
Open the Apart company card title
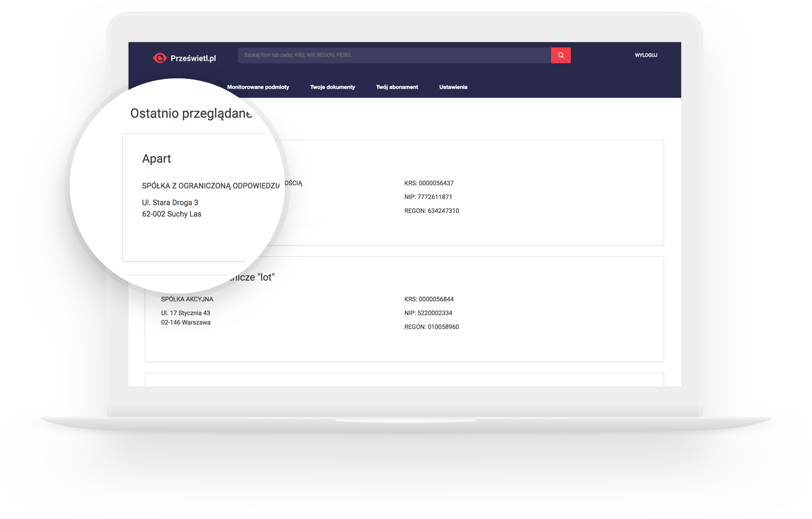(157, 159)
